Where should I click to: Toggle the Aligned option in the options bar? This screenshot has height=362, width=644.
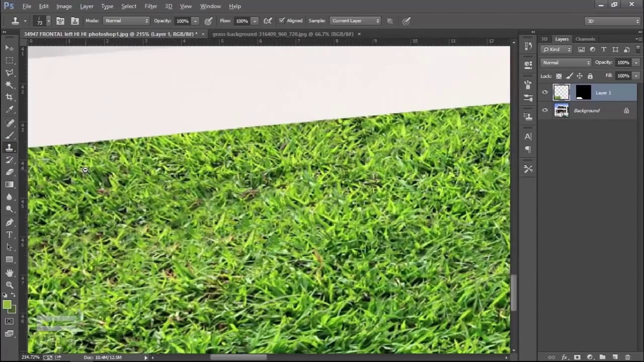(282, 21)
